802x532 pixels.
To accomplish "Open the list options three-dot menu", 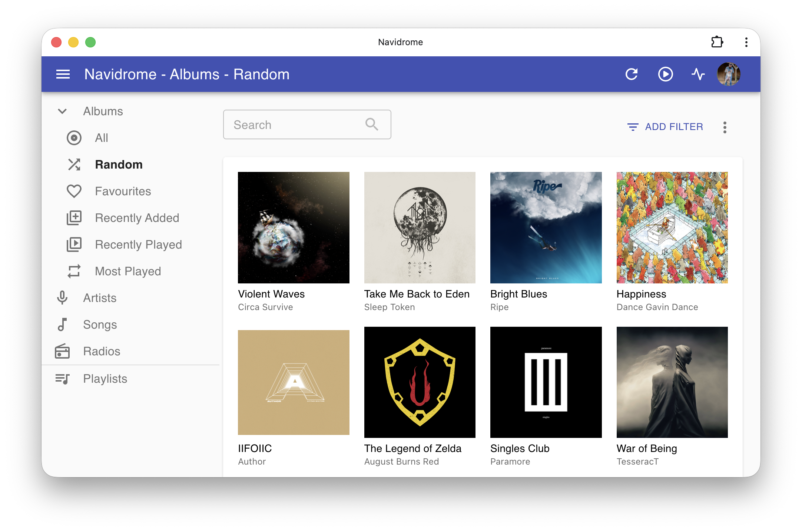I will point(725,127).
